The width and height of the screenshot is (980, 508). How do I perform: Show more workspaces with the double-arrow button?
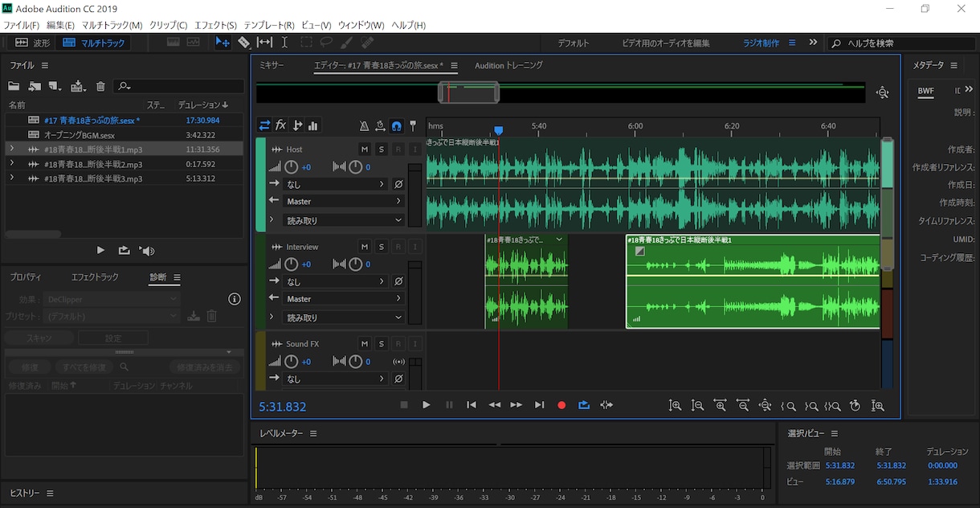[813, 43]
